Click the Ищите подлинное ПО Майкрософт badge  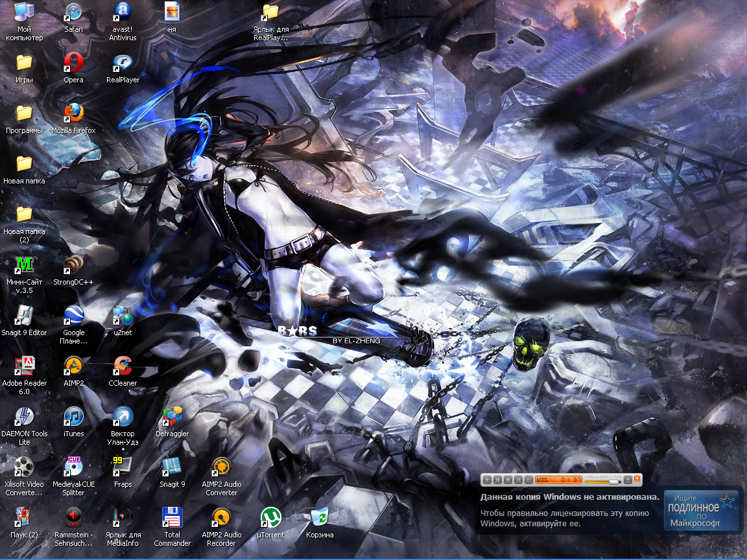701,511
